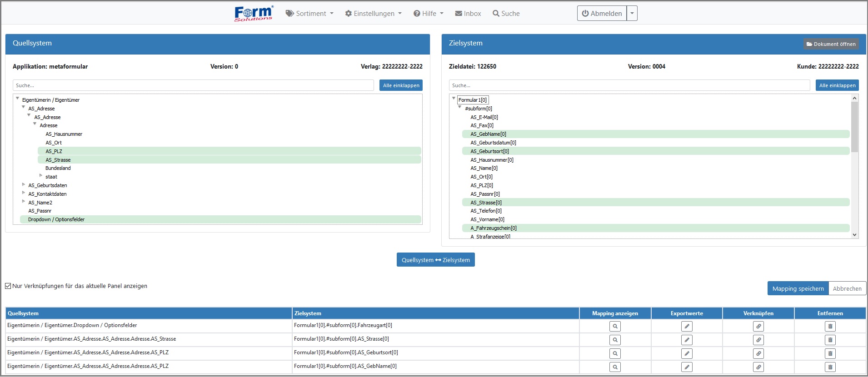Click Dokument öffnen in Zielsystem header

click(831, 44)
